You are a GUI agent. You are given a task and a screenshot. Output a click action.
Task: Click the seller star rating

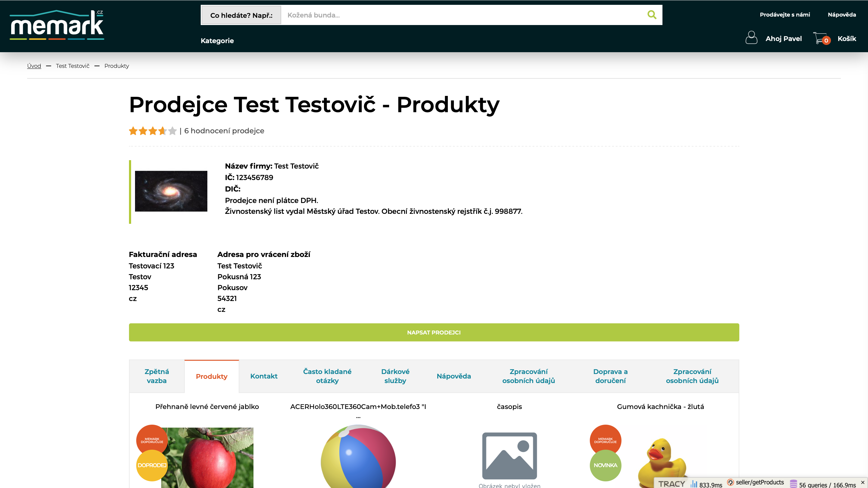pos(152,131)
